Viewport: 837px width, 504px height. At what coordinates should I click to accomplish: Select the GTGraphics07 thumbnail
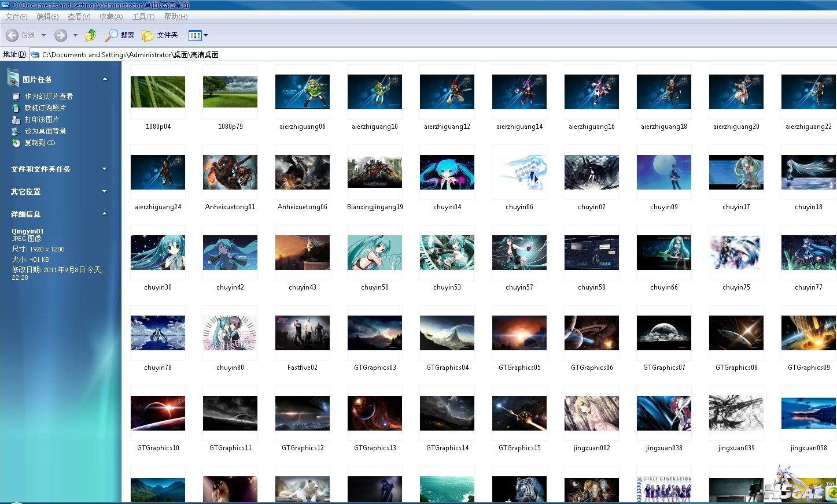pyautogui.click(x=664, y=333)
